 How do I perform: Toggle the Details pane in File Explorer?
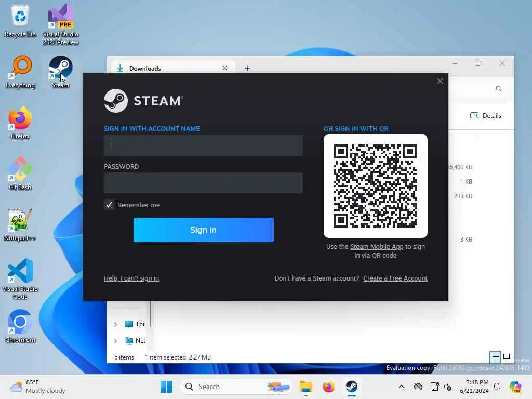(x=486, y=116)
